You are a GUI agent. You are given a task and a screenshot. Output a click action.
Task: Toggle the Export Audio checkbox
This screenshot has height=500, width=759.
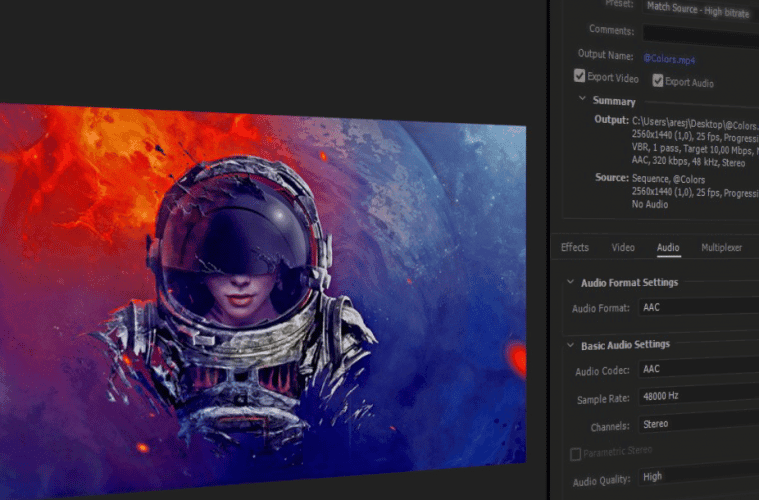click(x=658, y=81)
